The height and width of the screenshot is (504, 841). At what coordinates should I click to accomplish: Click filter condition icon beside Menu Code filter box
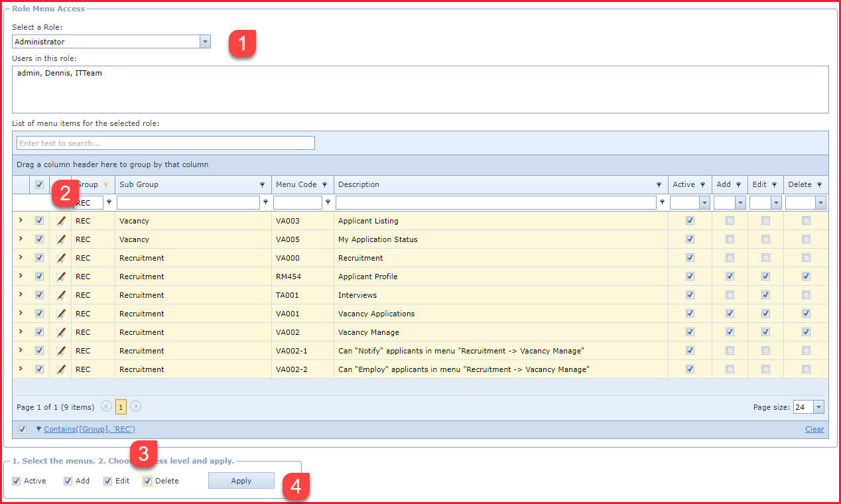click(328, 203)
